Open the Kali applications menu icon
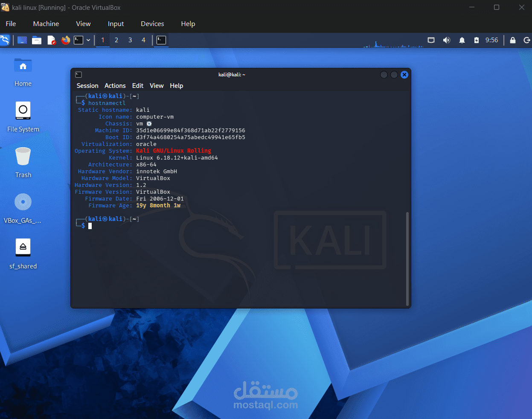The width and height of the screenshot is (532, 419). click(x=5, y=40)
